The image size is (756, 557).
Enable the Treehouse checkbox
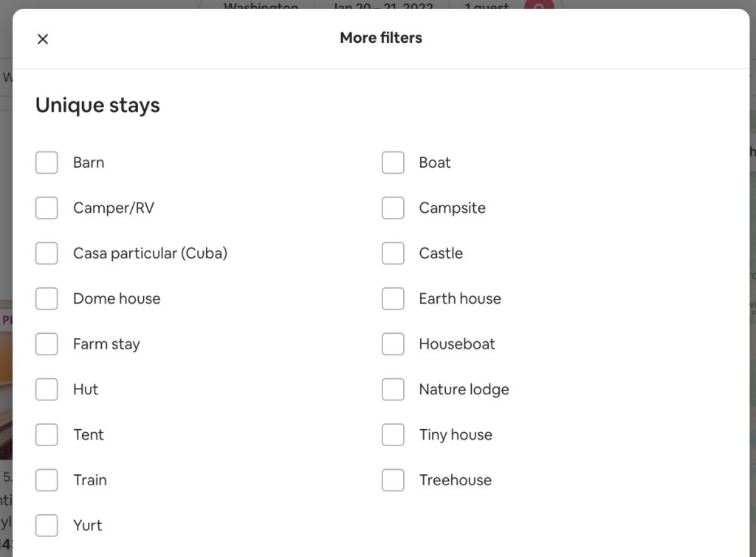click(393, 479)
